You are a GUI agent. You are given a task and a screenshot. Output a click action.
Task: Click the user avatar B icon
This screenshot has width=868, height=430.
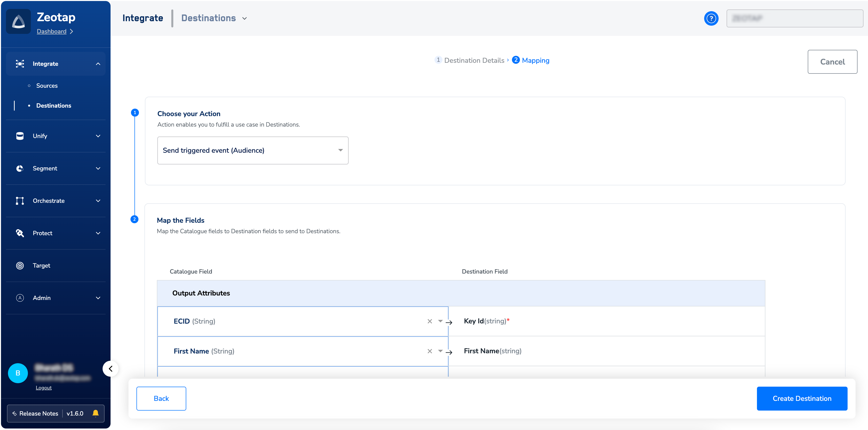pyautogui.click(x=18, y=373)
